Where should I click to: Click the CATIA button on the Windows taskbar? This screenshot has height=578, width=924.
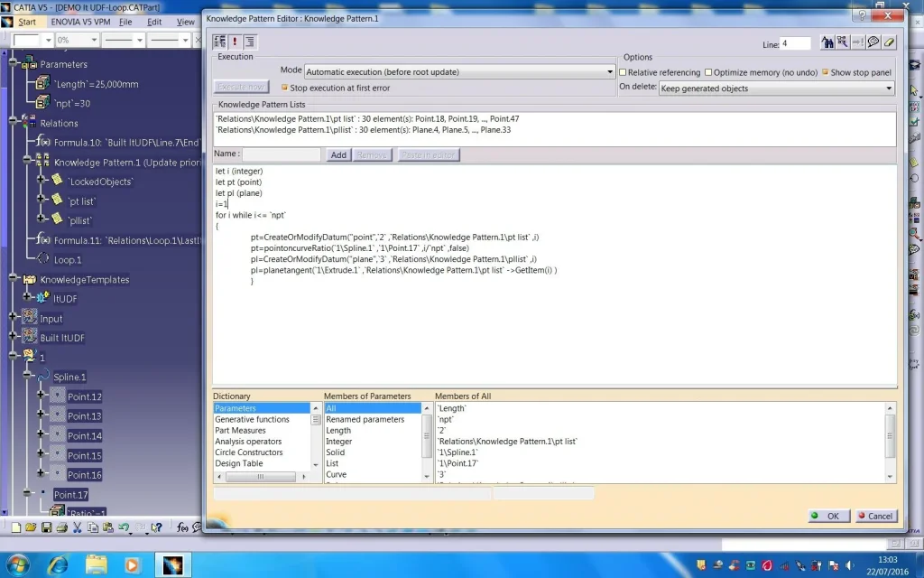(172, 564)
